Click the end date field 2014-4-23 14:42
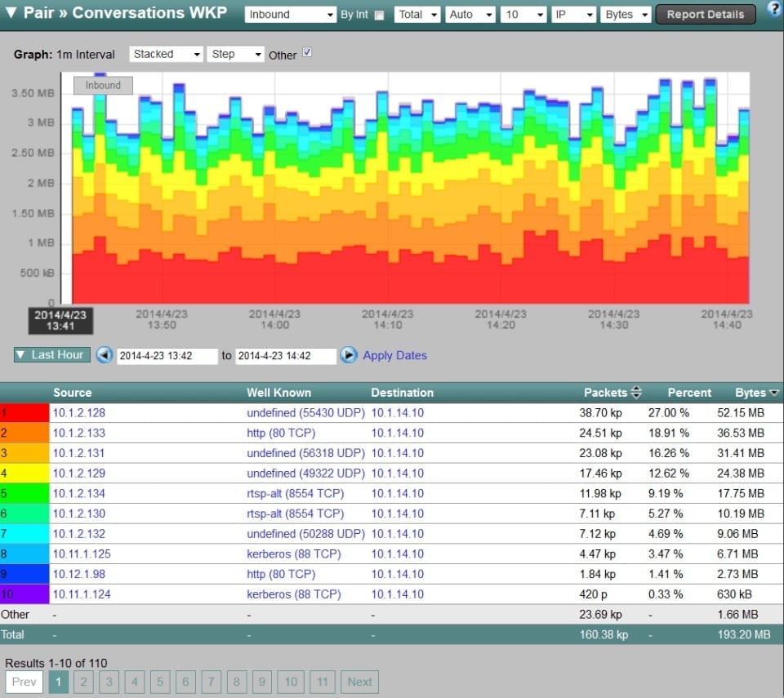 coord(286,356)
